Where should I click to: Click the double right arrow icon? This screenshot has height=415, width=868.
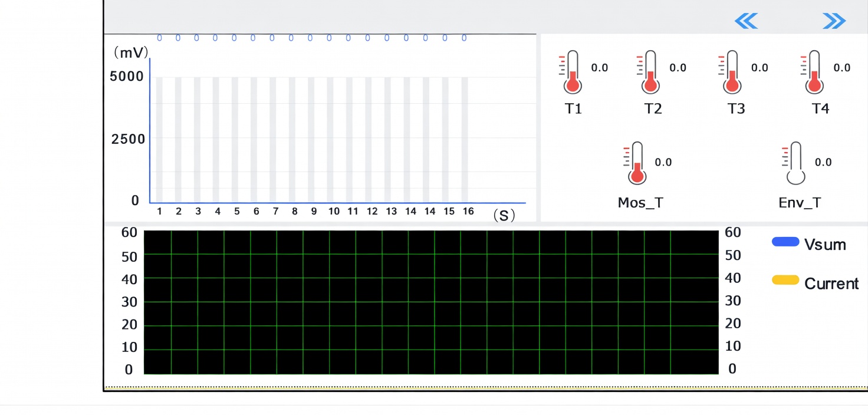point(834,22)
